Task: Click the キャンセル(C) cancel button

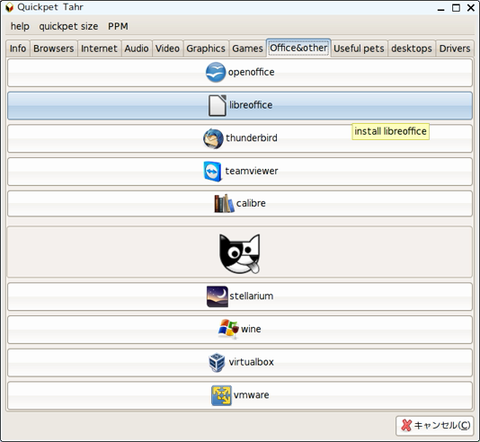Action: [435, 426]
